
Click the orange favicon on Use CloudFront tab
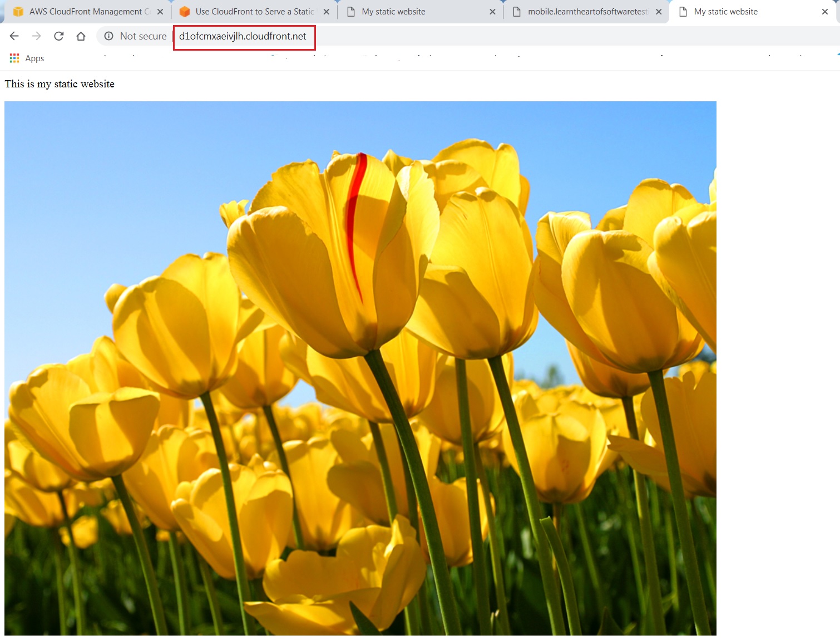click(185, 12)
